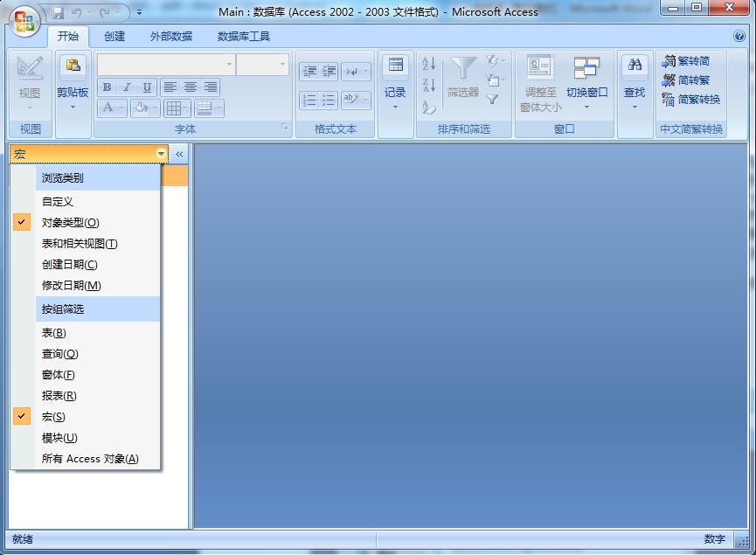Open the navigation pane 宏 category dropdown arrow

click(x=161, y=154)
